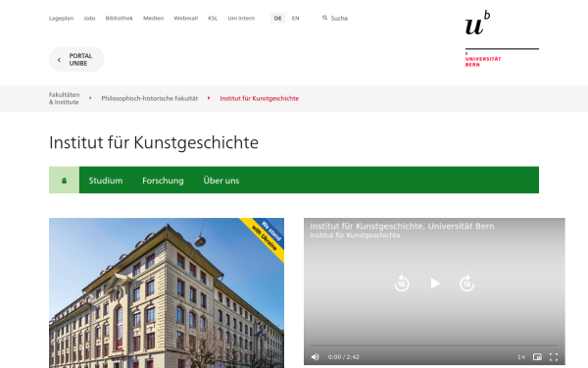
Task: Switch language to EN
Action: click(296, 18)
